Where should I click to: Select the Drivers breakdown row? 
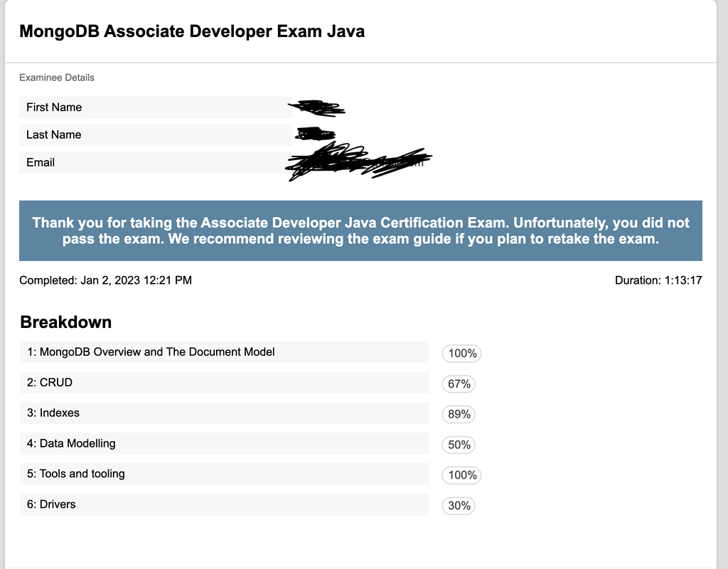pos(224,505)
